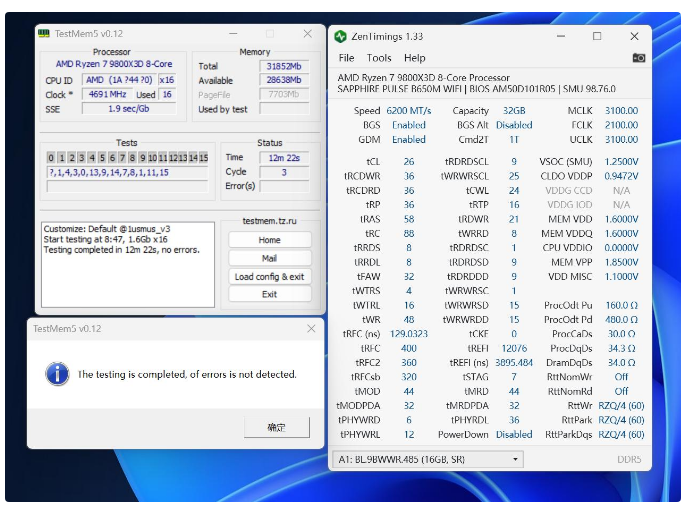Screen dimensions: 686x510
Task: Click Load config & exit button
Action: click(x=269, y=276)
